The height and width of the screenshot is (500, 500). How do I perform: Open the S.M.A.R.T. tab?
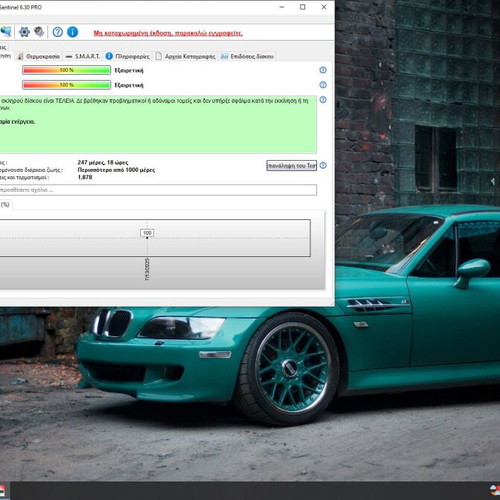[83, 57]
